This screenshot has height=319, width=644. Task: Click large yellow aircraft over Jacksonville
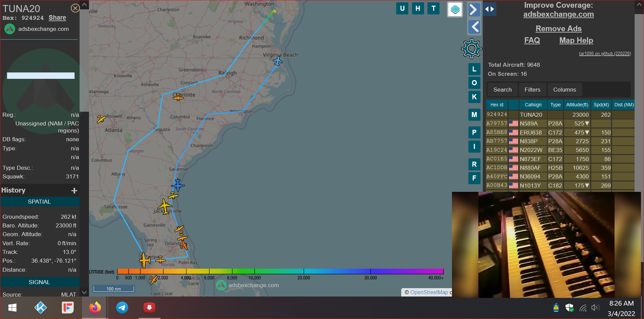[x=165, y=206]
